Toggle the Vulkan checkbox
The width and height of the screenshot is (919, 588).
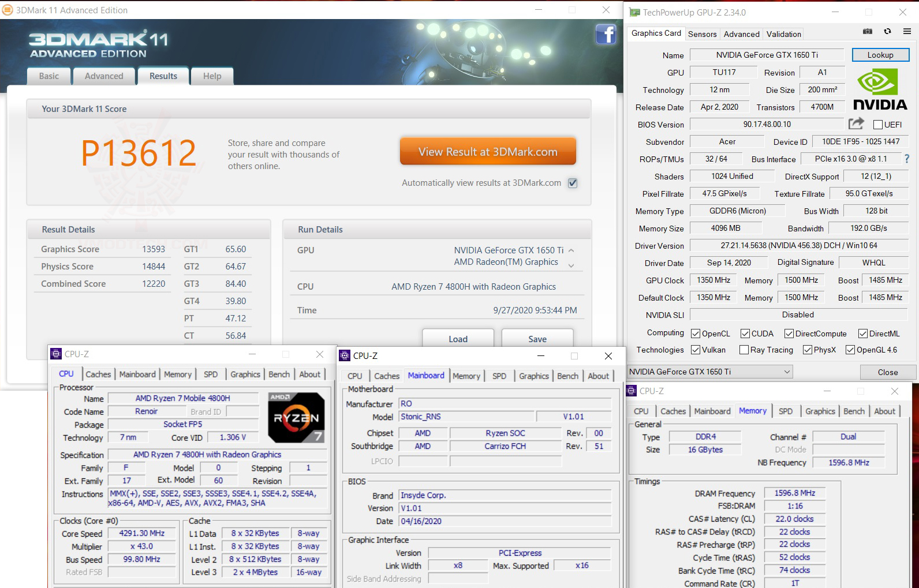[x=696, y=350]
